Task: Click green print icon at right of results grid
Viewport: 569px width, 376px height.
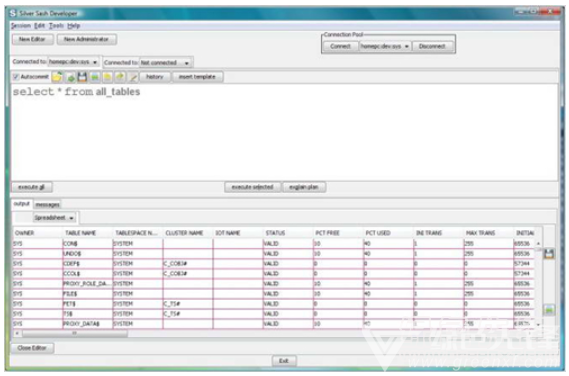Action: click(549, 310)
